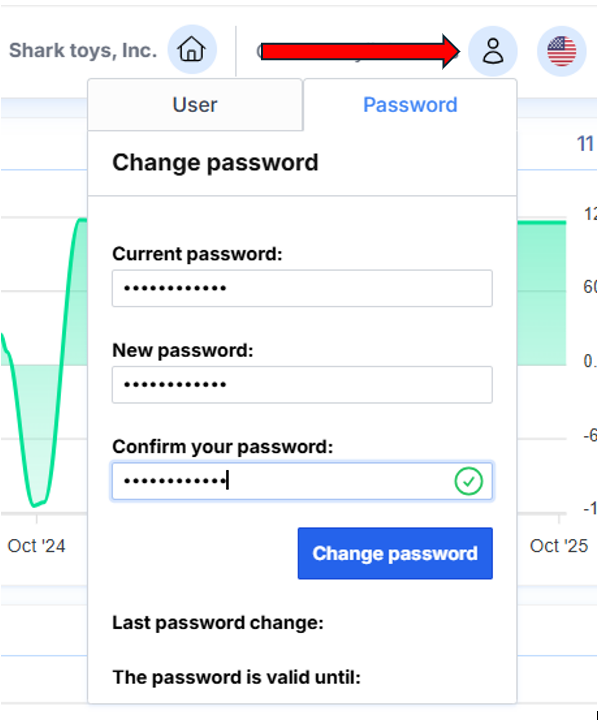Click the Oct '25 axis label
The width and height of the screenshot is (604, 720).
pos(559,546)
